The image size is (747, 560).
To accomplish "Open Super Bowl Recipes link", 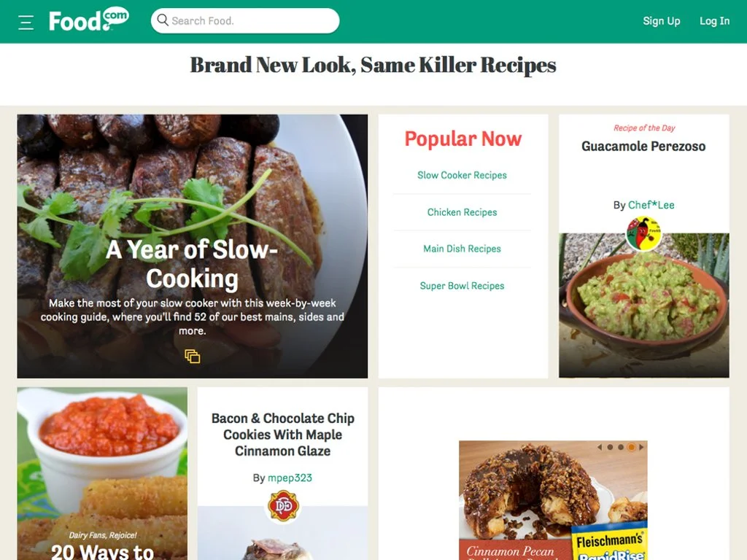I will [x=462, y=286].
